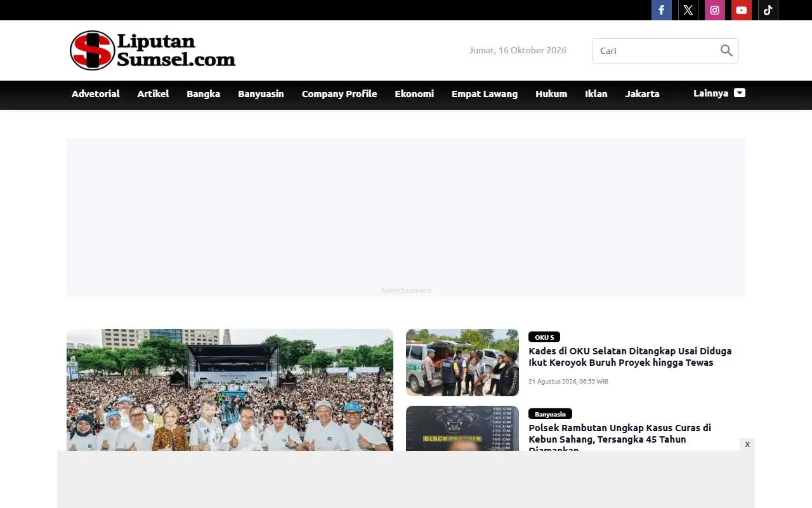Click the OKU S category tag
The width and height of the screenshot is (812, 508).
click(x=544, y=337)
